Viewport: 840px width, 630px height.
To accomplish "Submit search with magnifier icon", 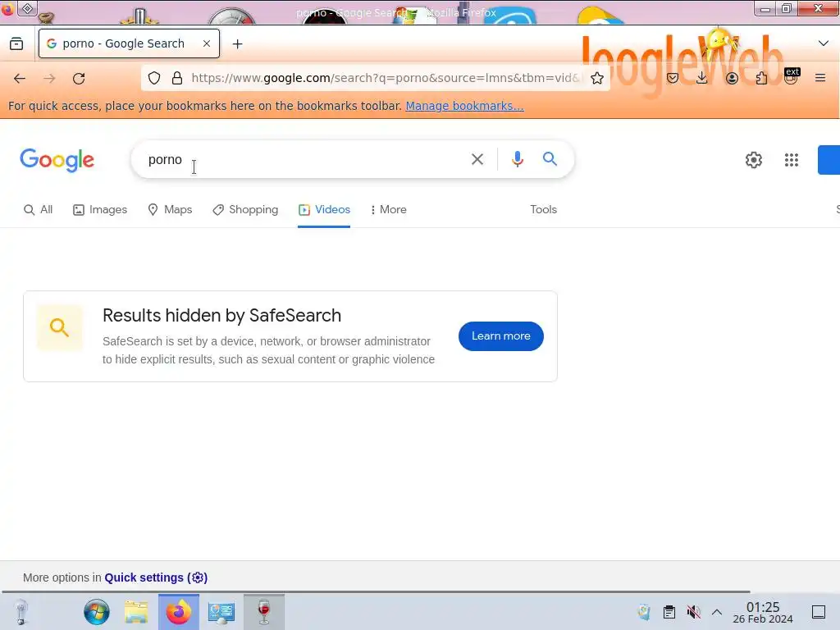I will pyautogui.click(x=550, y=159).
